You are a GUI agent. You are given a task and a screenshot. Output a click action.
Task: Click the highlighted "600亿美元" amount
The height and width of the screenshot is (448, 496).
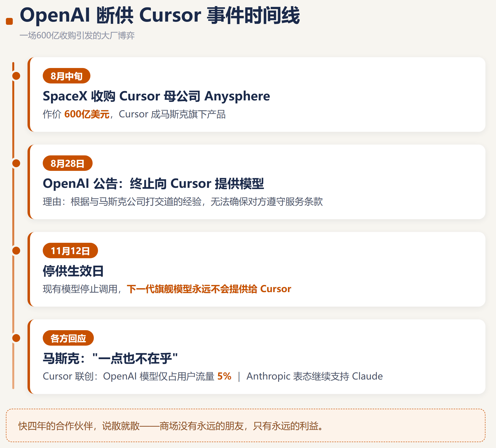[x=87, y=114]
